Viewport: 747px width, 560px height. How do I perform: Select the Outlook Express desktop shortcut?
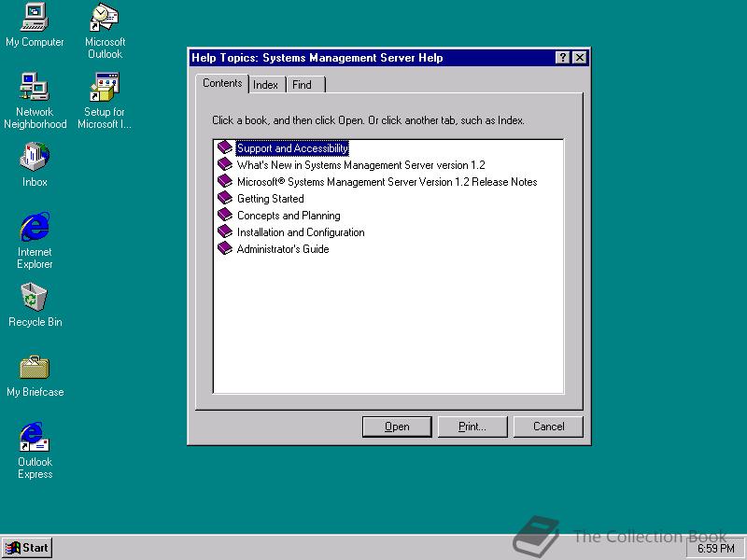(x=35, y=451)
